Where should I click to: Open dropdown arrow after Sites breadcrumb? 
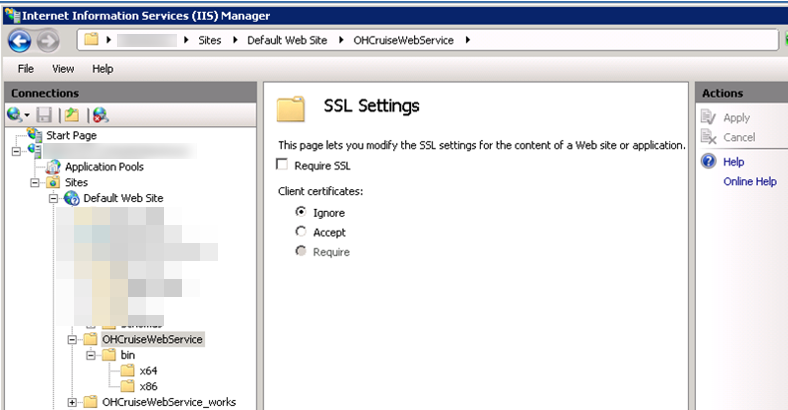pos(235,40)
